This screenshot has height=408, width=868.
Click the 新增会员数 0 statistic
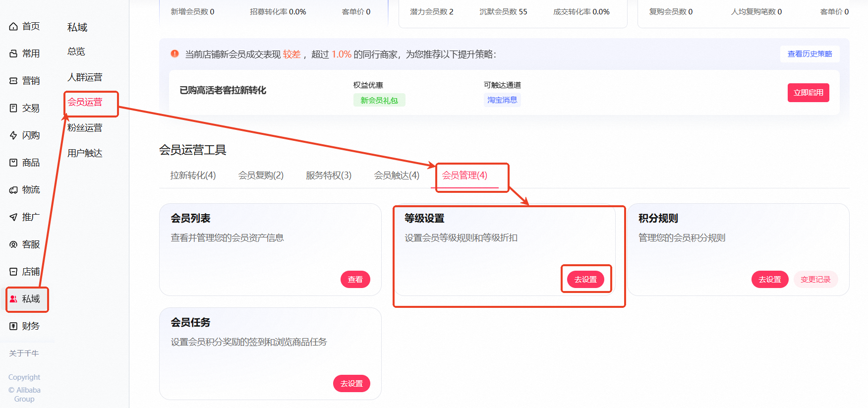point(192,11)
